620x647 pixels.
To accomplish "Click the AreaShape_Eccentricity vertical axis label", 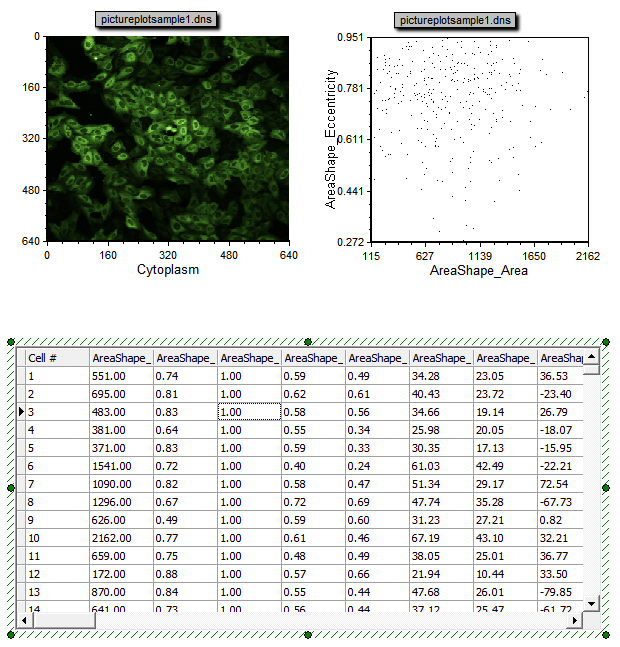I will [x=331, y=139].
